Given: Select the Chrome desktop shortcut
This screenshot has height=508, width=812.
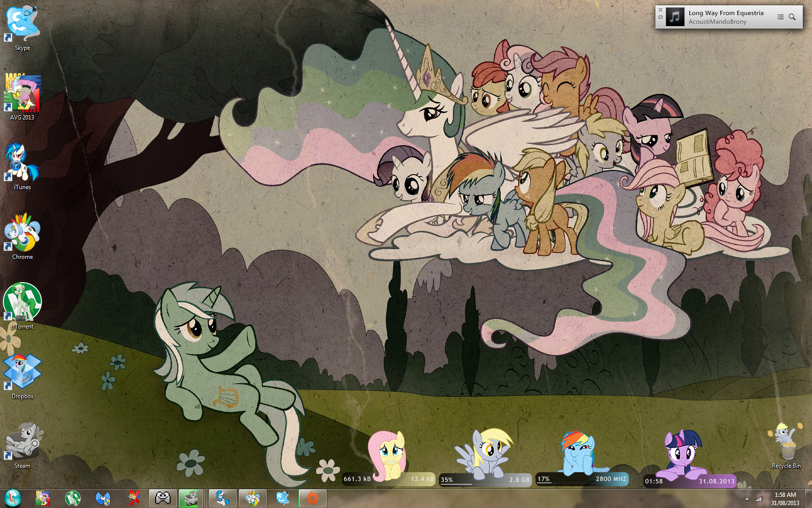Looking at the screenshot, I should pyautogui.click(x=22, y=237).
